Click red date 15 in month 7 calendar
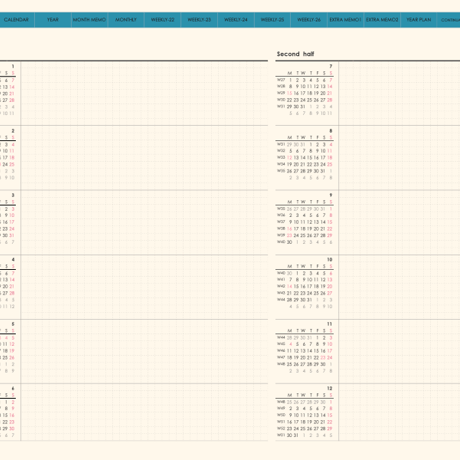460x460 pixels. click(289, 93)
